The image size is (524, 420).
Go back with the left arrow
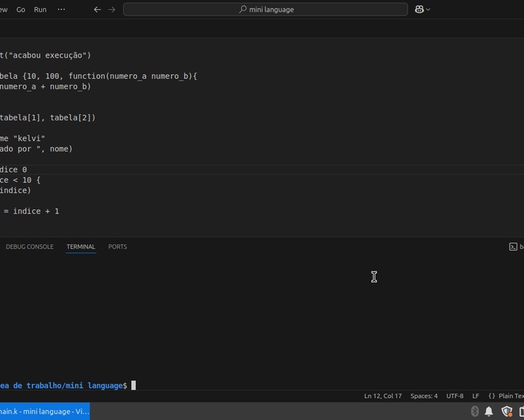tap(97, 9)
